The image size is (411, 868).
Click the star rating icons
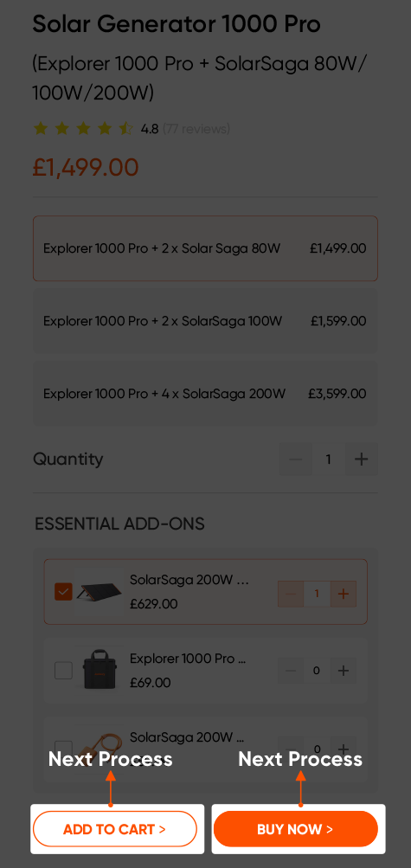83,129
